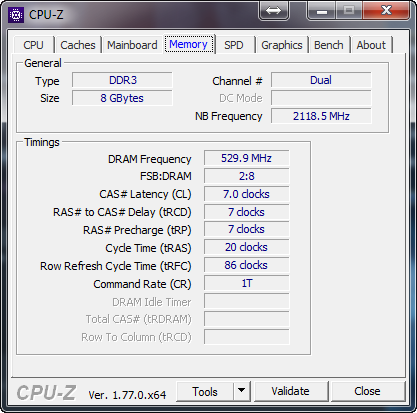Click the 'Ver. 1.77.0.x64' version text

click(127, 395)
